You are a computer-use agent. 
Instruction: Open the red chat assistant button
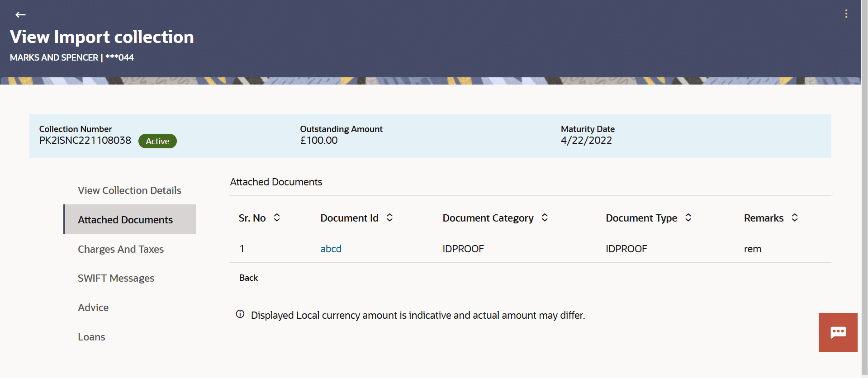(x=838, y=332)
